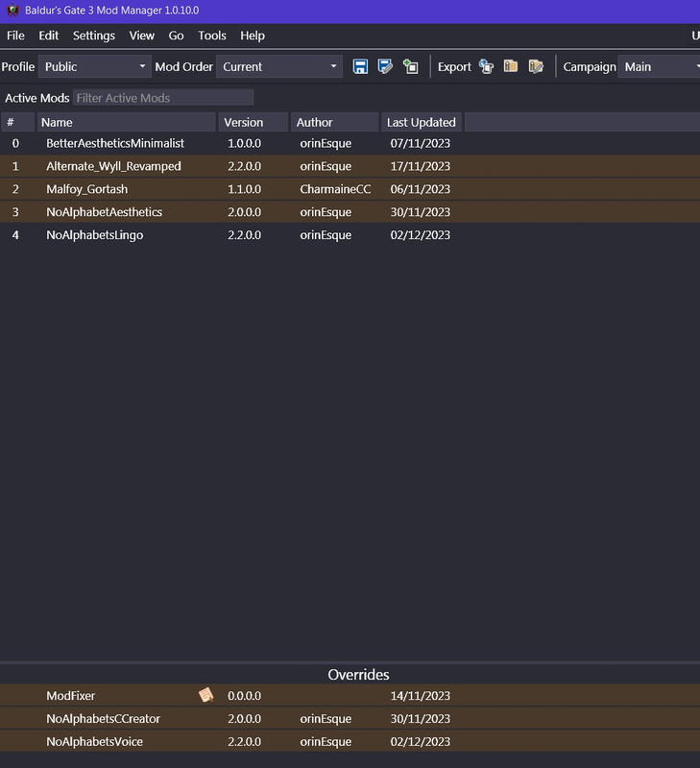The image size is (700, 768).
Task: Focus the Filter Active Mods field
Action: (x=163, y=98)
